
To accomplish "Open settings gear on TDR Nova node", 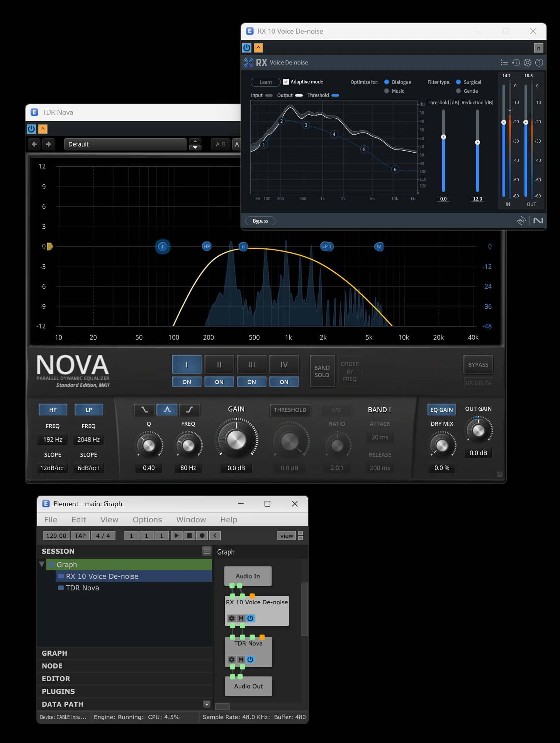I will (x=232, y=660).
